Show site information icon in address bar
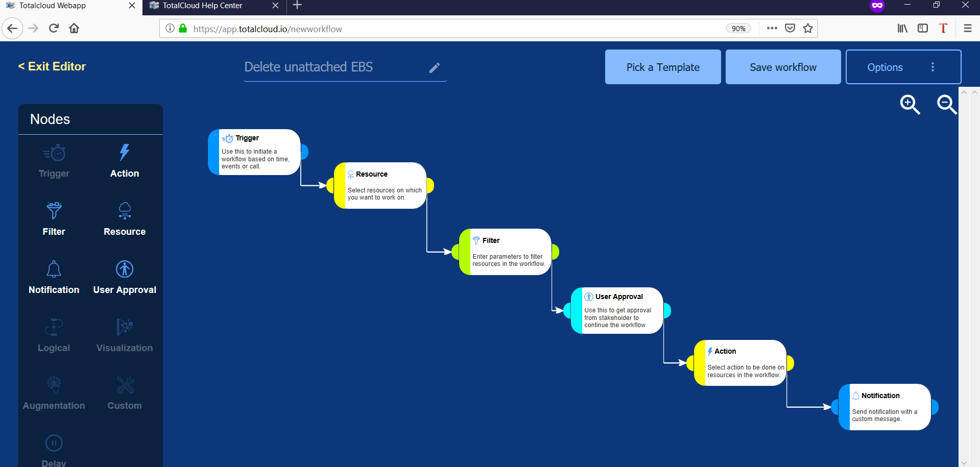The height and width of the screenshot is (467, 980). (170, 29)
